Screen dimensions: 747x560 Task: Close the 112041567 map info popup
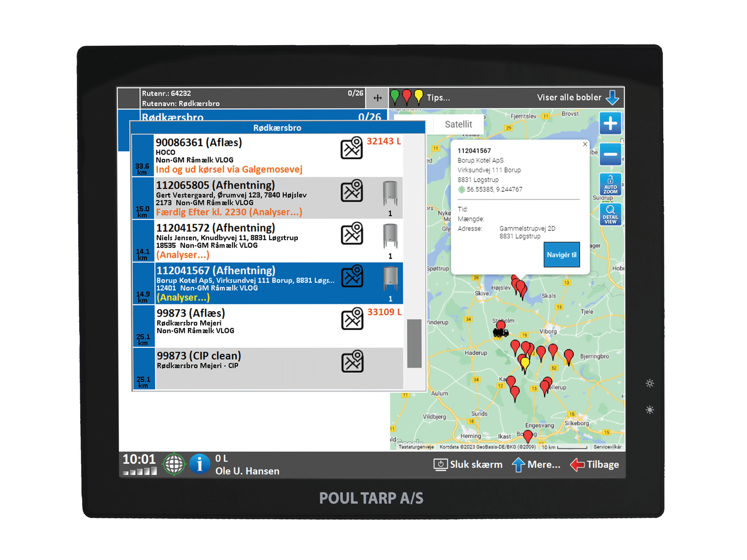[585, 144]
